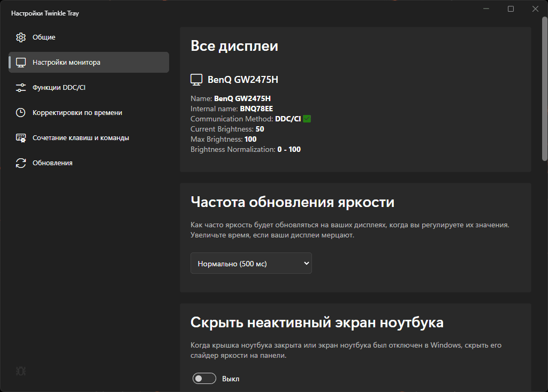Click the keyboard icon for Сочетание клавиш
Screen dimensions: 548x392
21,138
